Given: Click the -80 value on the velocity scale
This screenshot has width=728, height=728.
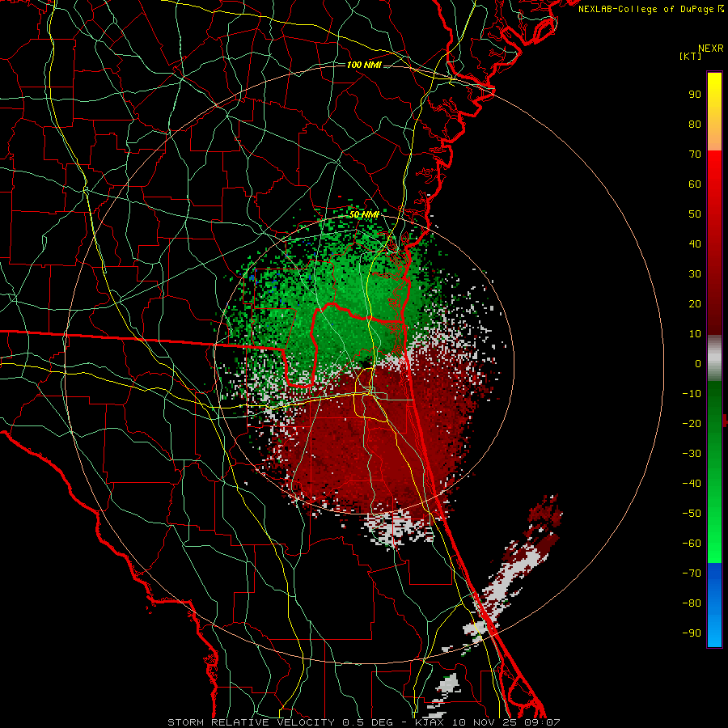Looking at the screenshot, I should 692,603.
